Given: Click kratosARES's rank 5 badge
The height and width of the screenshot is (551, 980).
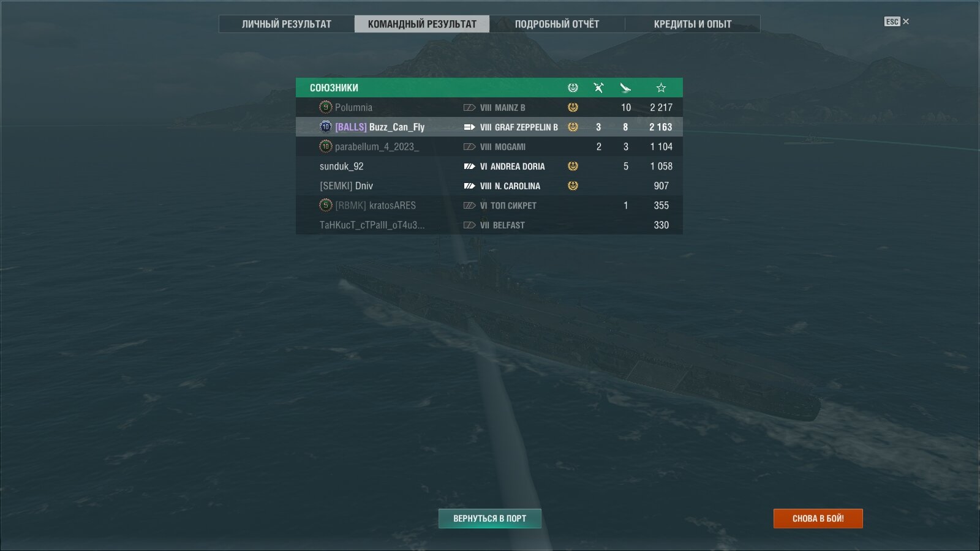Looking at the screenshot, I should 326,205.
